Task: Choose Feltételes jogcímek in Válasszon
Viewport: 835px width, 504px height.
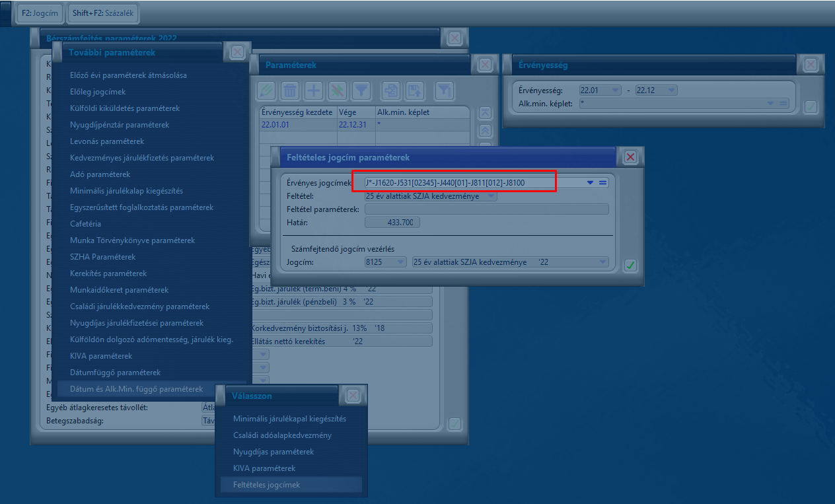Action: 267,485
